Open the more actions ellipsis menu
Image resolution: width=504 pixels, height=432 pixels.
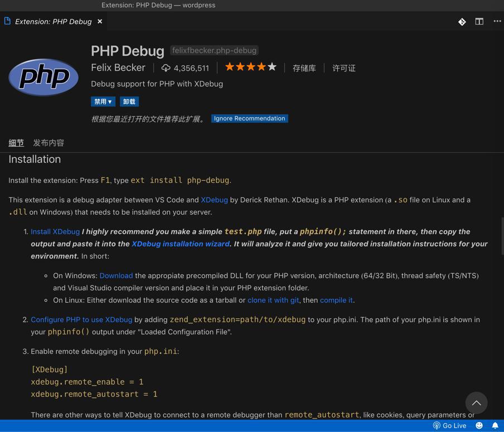click(x=497, y=21)
